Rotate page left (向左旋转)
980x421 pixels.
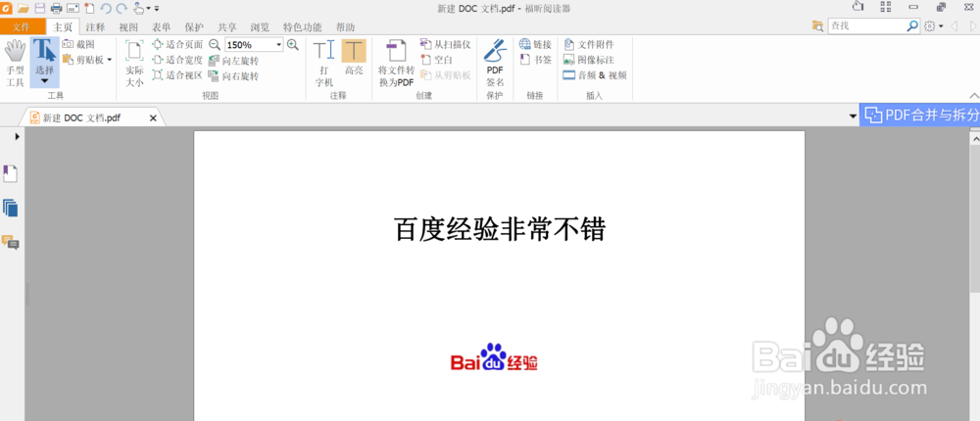pos(233,61)
